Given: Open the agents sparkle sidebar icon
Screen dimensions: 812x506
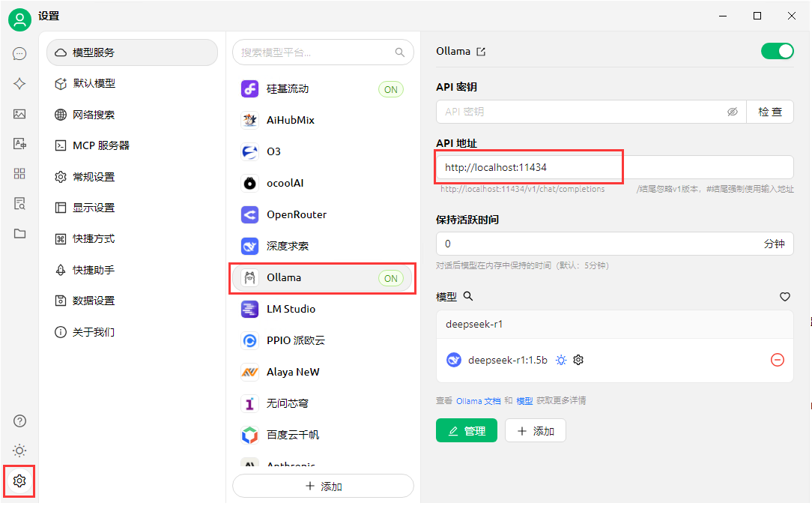Looking at the screenshot, I should pos(19,83).
